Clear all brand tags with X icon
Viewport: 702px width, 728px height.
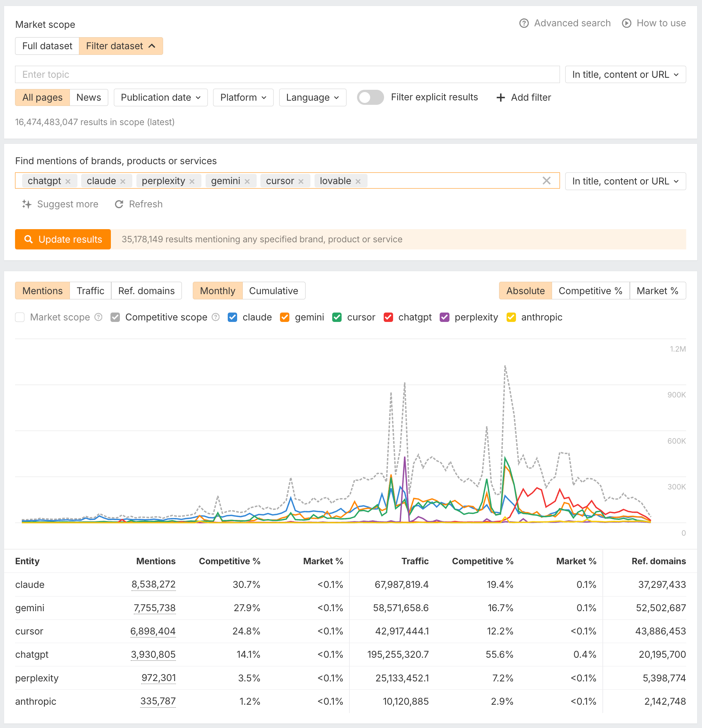click(547, 181)
